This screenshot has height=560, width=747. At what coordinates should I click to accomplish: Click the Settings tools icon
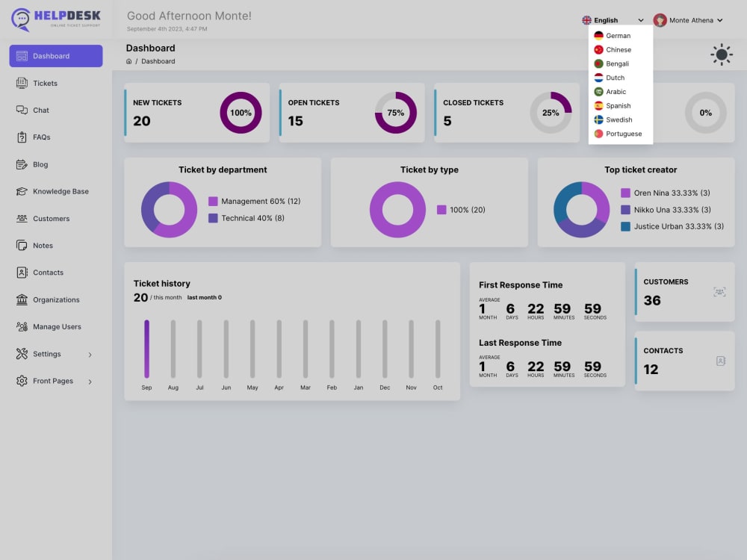(x=22, y=354)
